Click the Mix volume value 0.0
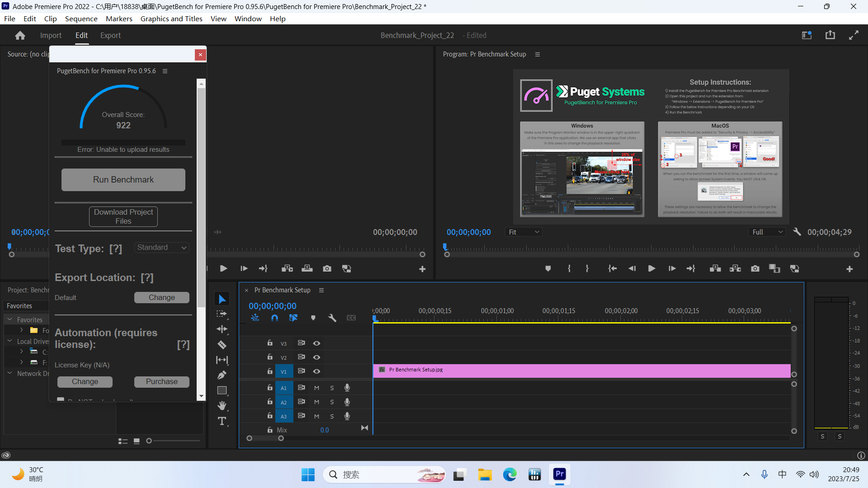 pyautogui.click(x=325, y=430)
